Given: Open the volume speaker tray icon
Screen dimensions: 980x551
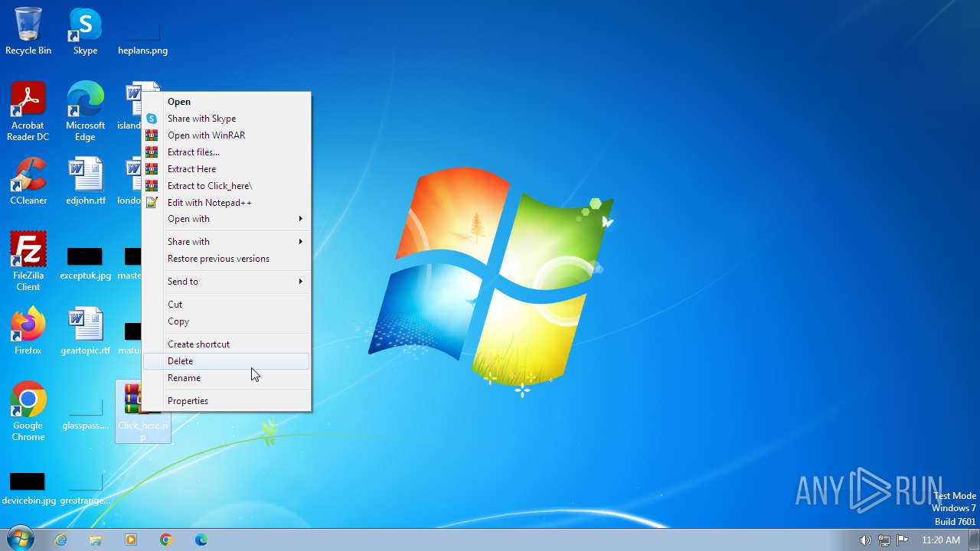Looking at the screenshot, I should [x=865, y=540].
